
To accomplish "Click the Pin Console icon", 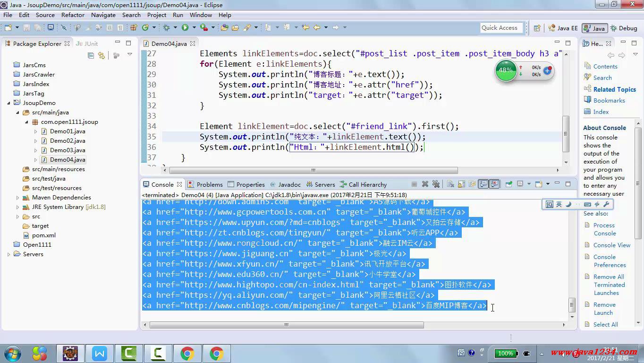I will (x=509, y=184).
